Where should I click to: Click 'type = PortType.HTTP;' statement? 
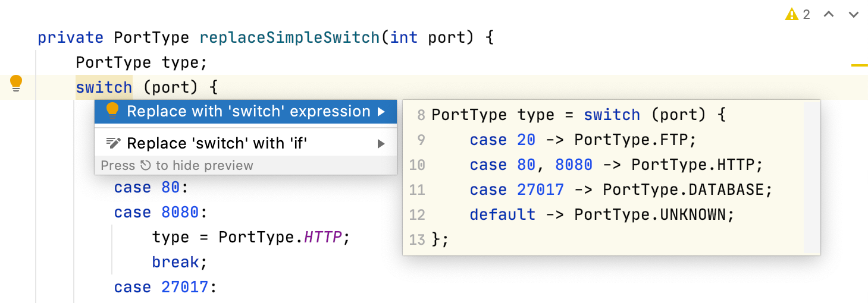click(251, 238)
